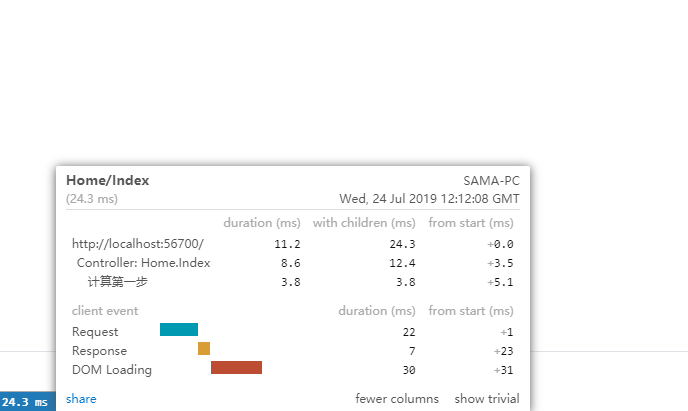The image size is (688, 411).
Task: Click the (24.3 ms) subtitle
Action: click(x=92, y=199)
